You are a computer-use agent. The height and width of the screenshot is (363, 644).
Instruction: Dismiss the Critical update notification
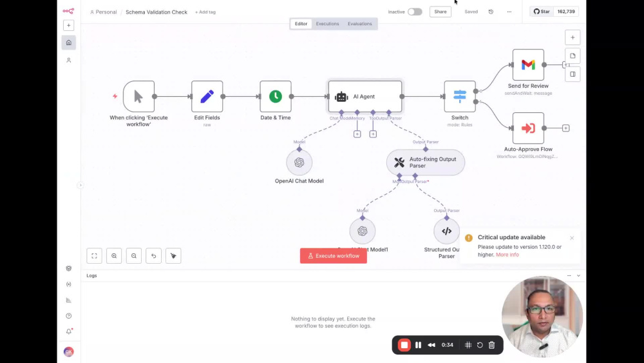click(x=572, y=238)
